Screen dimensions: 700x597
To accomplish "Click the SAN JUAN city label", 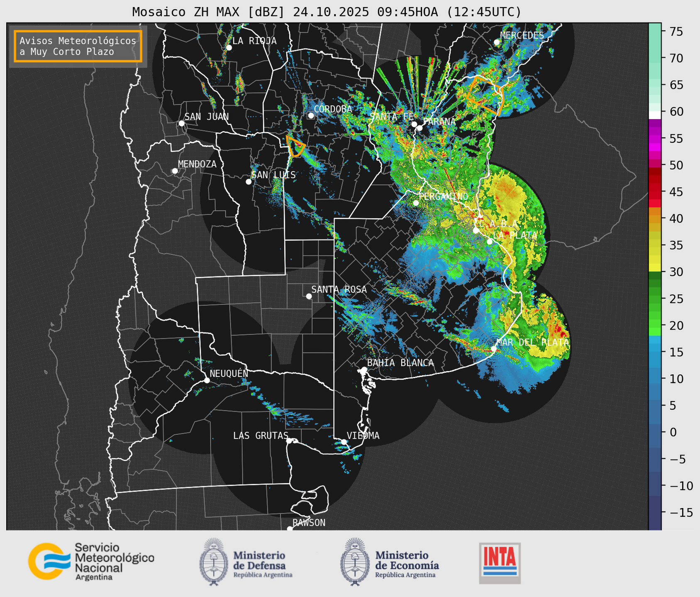I will coord(207,117).
